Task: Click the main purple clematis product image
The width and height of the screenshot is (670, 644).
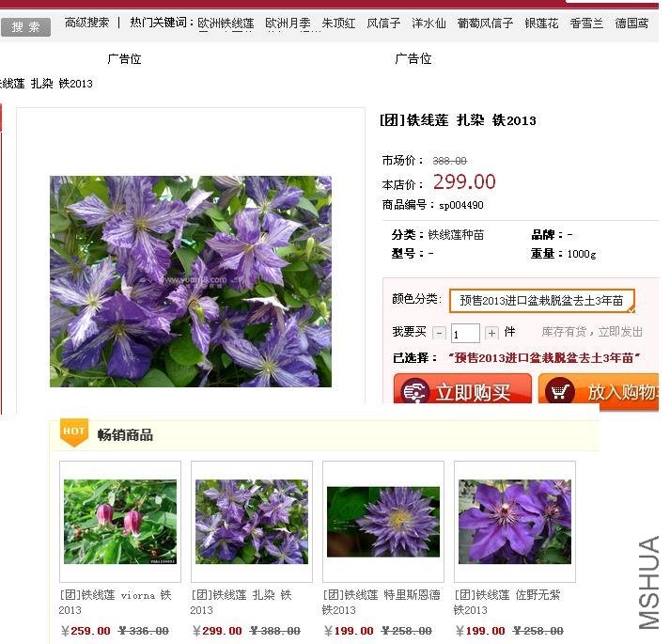Action: [190, 281]
